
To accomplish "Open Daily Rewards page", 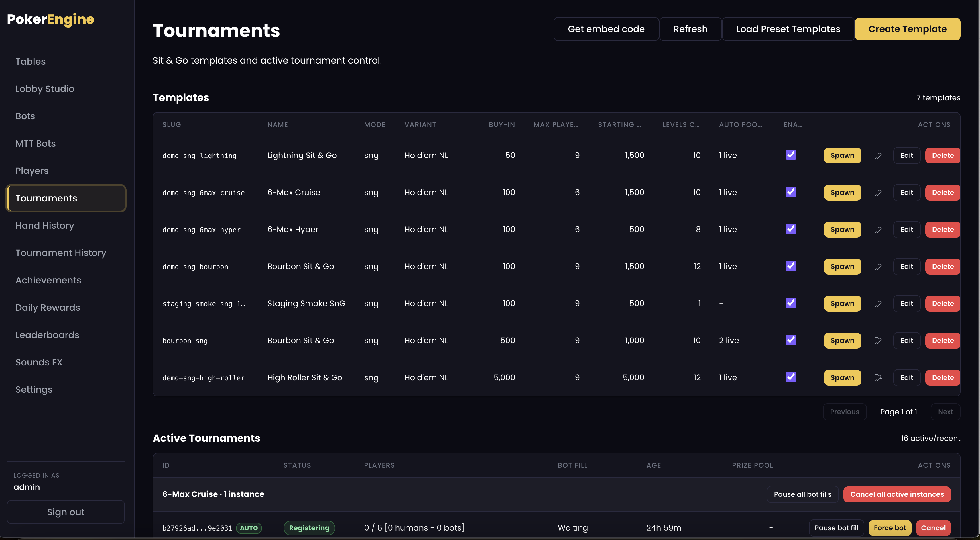I will 66,308.
